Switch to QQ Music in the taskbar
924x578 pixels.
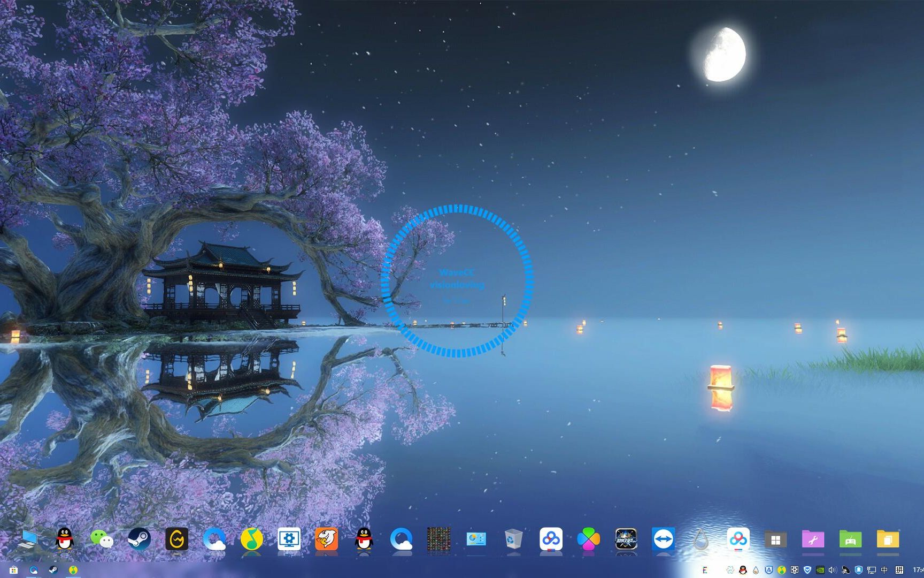coord(73,570)
